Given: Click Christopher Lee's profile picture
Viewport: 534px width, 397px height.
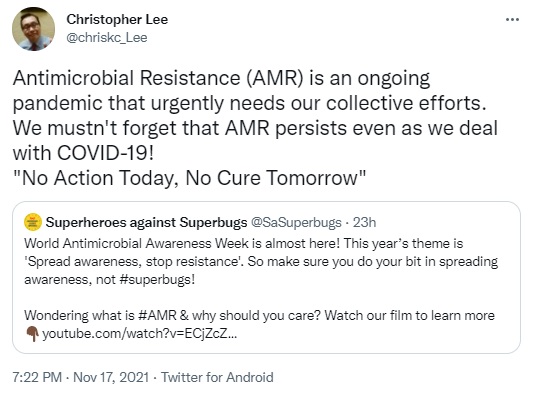Looking at the screenshot, I should tap(33, 29).
